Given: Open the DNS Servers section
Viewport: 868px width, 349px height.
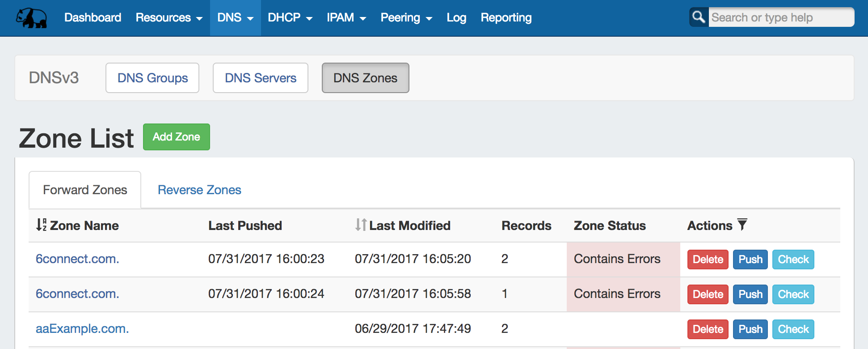Looking at the screenshot, I should point(260,78).
